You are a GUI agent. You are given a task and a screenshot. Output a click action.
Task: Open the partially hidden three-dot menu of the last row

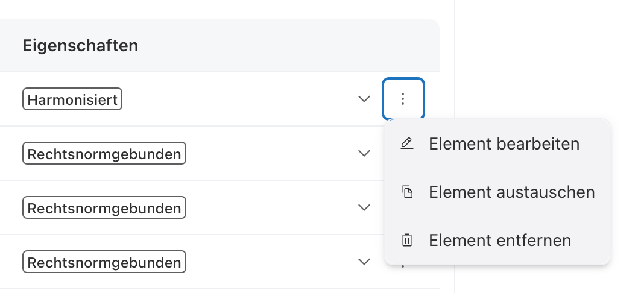(x=403, y=266)
